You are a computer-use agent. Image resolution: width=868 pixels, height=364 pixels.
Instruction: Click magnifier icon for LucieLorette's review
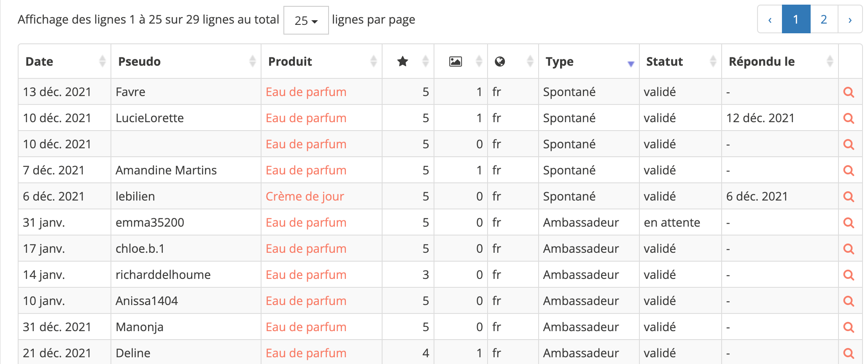(849, 118)
